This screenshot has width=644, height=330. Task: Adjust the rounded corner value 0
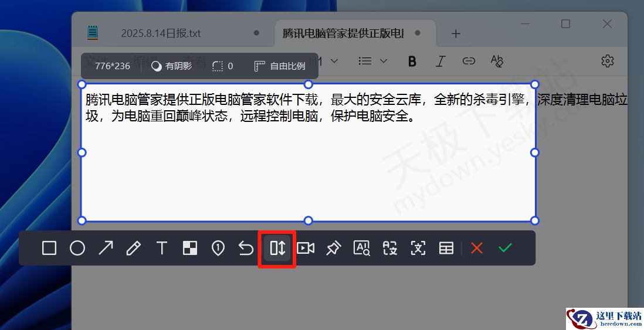pos(223,66)
